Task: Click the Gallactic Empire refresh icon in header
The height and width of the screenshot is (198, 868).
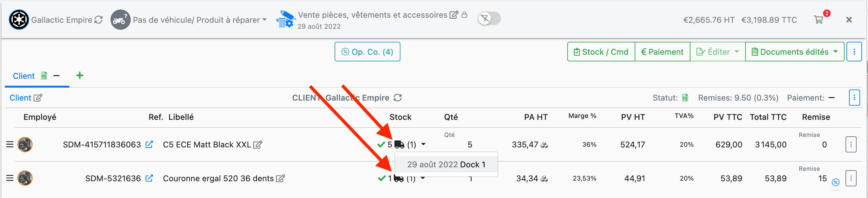Action: (x=98, y=20)
